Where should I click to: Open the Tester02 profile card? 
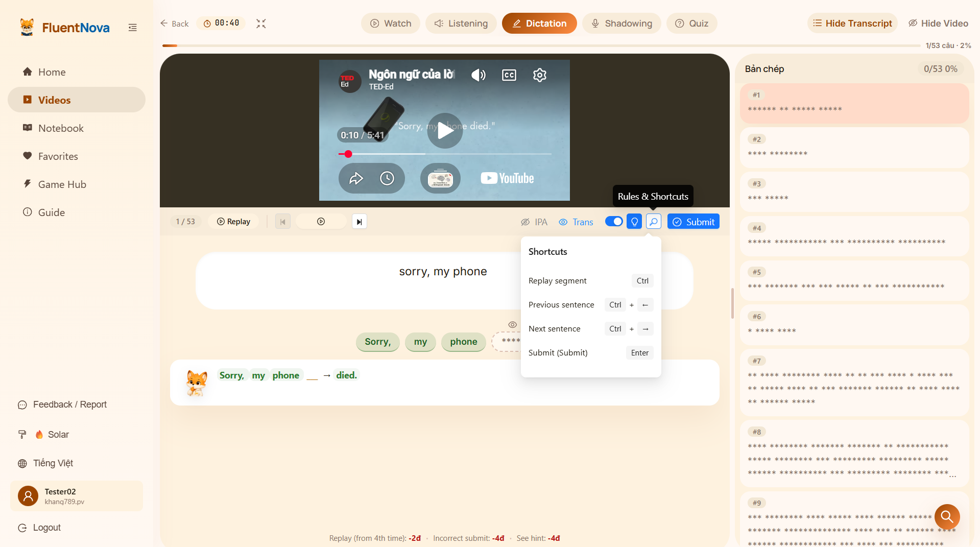pos(77,496)
